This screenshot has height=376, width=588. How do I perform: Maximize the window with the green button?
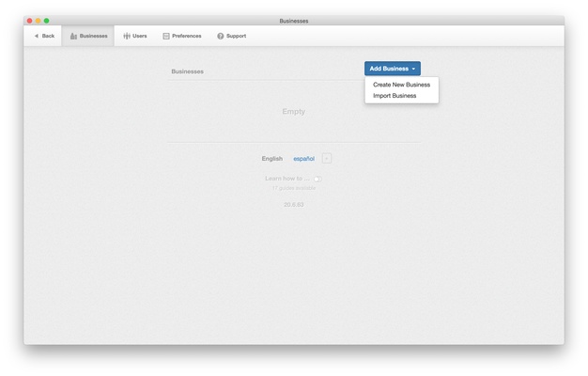click(x=47, y=21)
